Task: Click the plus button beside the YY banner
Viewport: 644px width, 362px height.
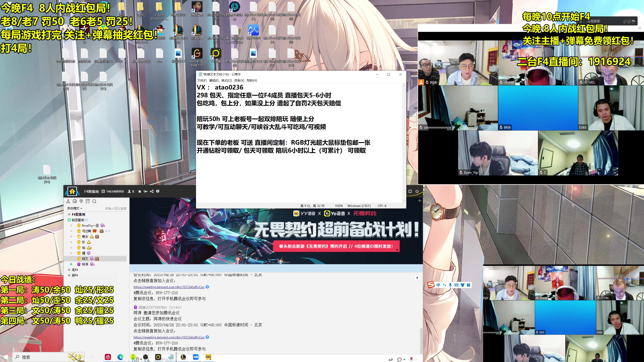Action: (x=419, y=201)
